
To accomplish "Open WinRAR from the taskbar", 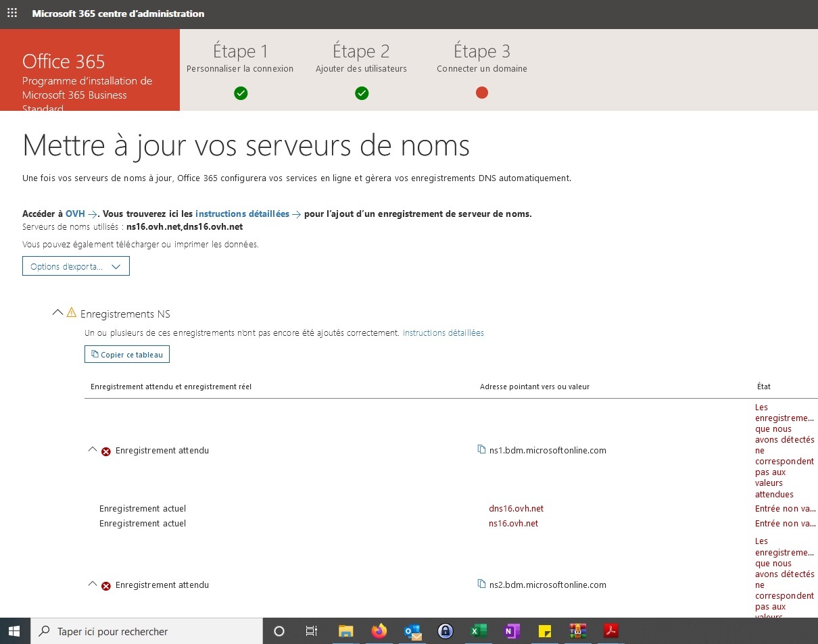I will [578, 631].
